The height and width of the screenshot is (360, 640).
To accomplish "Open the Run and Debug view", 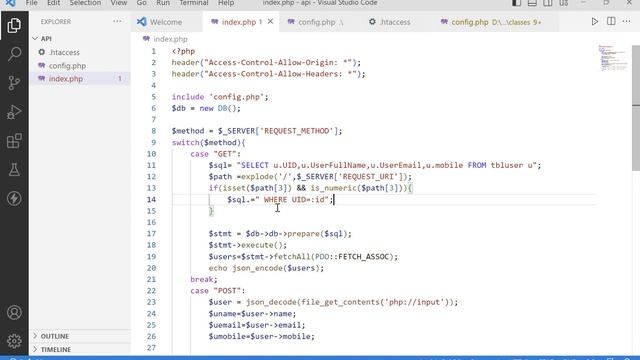I will click(14, 112).
